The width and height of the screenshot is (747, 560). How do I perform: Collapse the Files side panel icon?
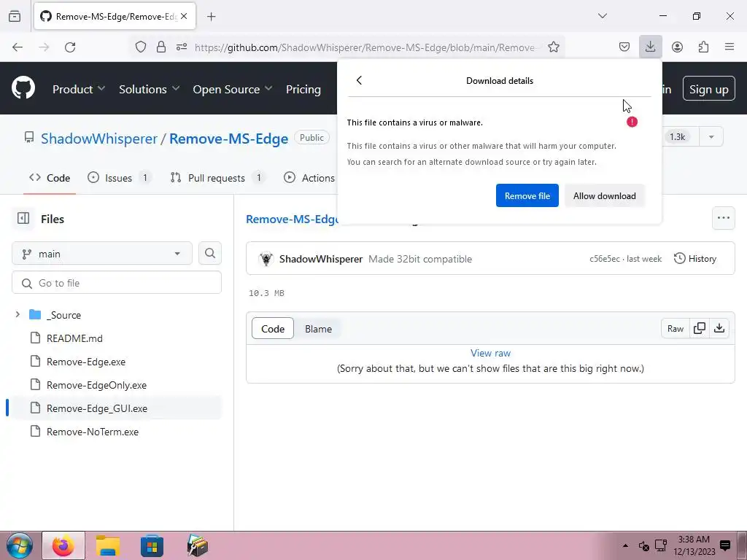point(23,219)
